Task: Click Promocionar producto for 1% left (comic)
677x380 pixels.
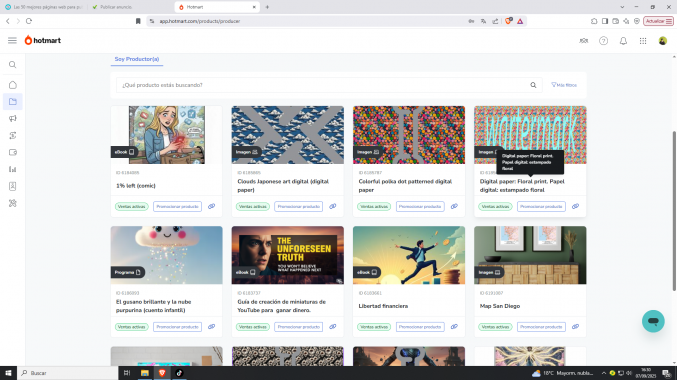Action: (177, 206)
